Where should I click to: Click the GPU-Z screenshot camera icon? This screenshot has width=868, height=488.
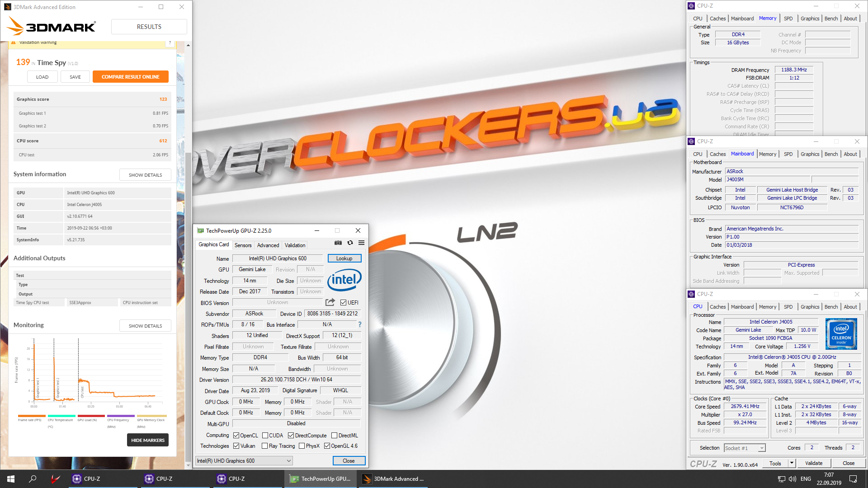338,243
